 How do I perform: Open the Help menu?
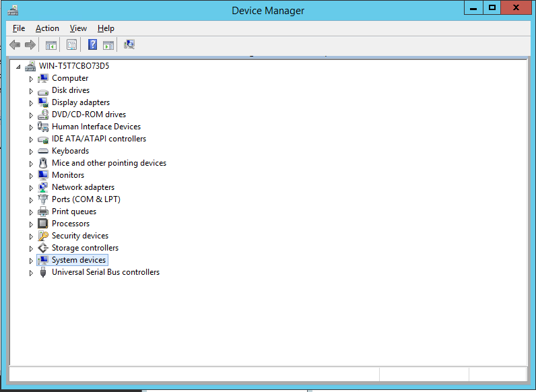pos(106,28)
